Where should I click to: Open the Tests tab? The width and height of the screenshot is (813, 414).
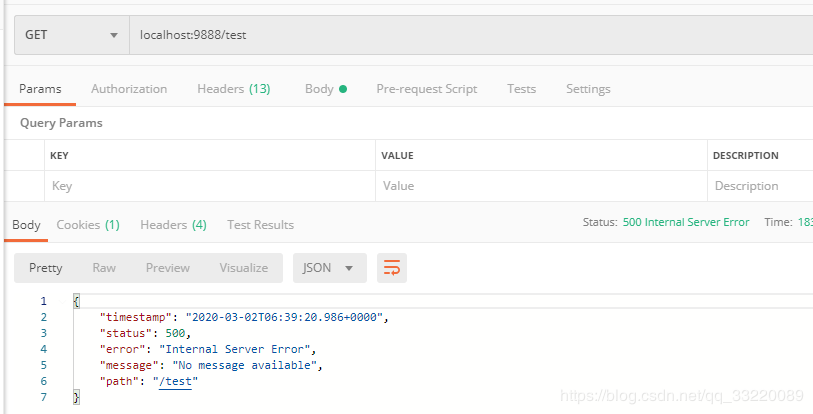click(521, 89)
